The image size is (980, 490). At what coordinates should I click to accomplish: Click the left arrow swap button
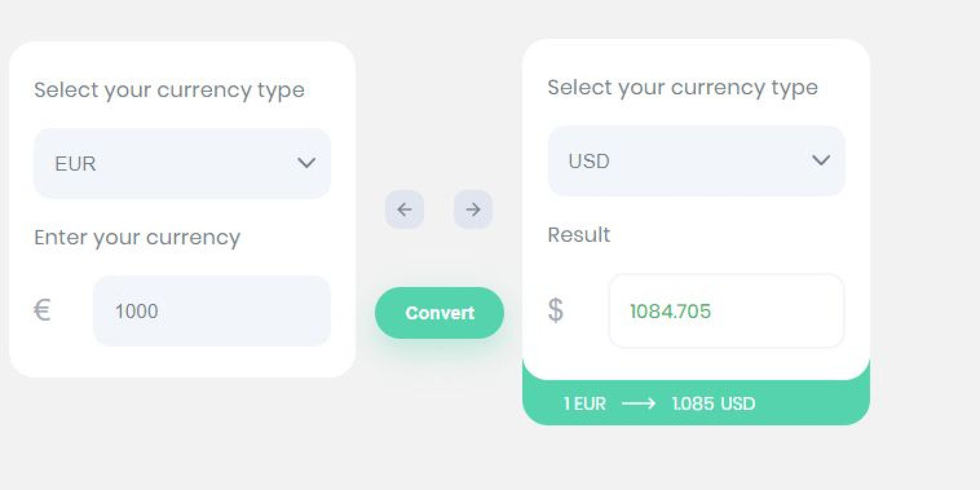pos(404,209)
